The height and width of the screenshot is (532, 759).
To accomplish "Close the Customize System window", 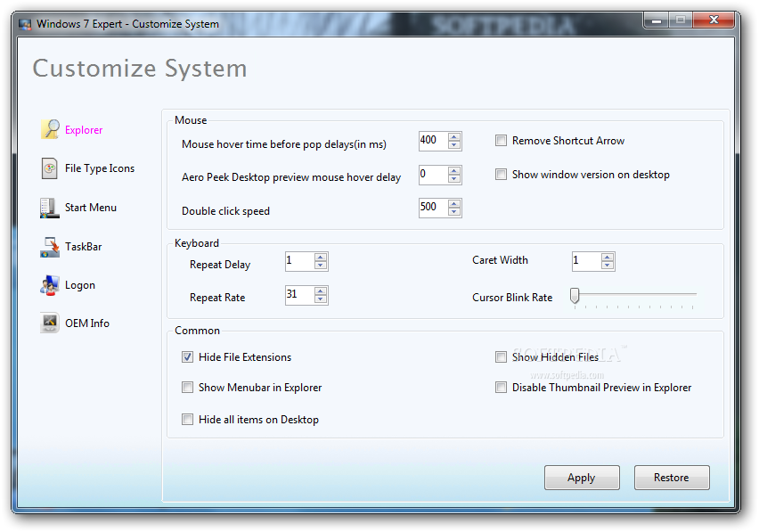I will point(714,20).
